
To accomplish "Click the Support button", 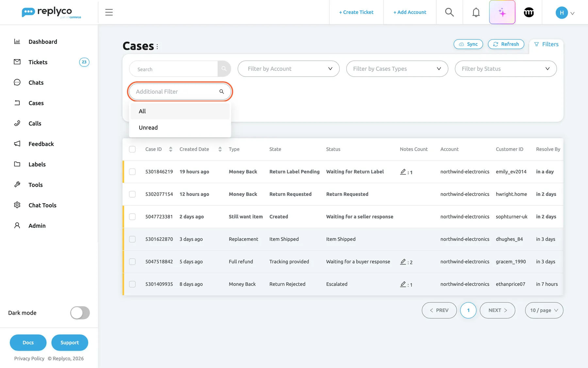I will pyautogui.click(x=70, y=342).
